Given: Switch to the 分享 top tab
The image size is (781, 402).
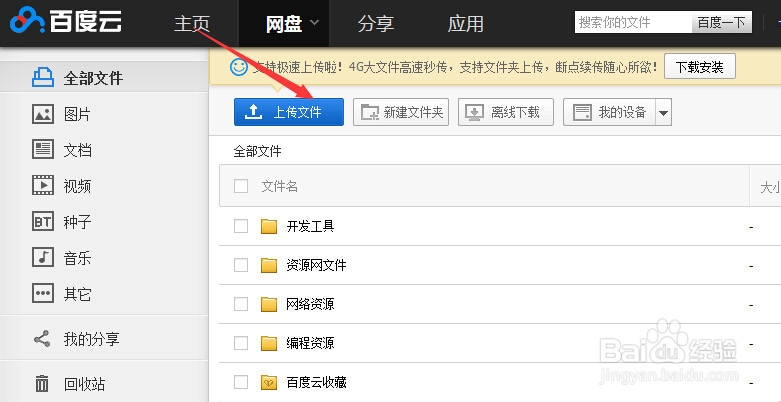Looking at the screenshot, I should [376, 23].
